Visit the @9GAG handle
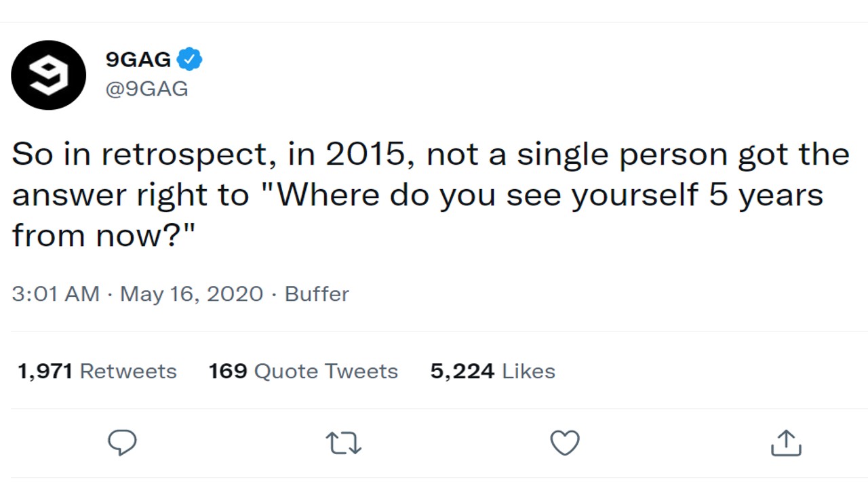The image size is (868, 488). point(146,89)
